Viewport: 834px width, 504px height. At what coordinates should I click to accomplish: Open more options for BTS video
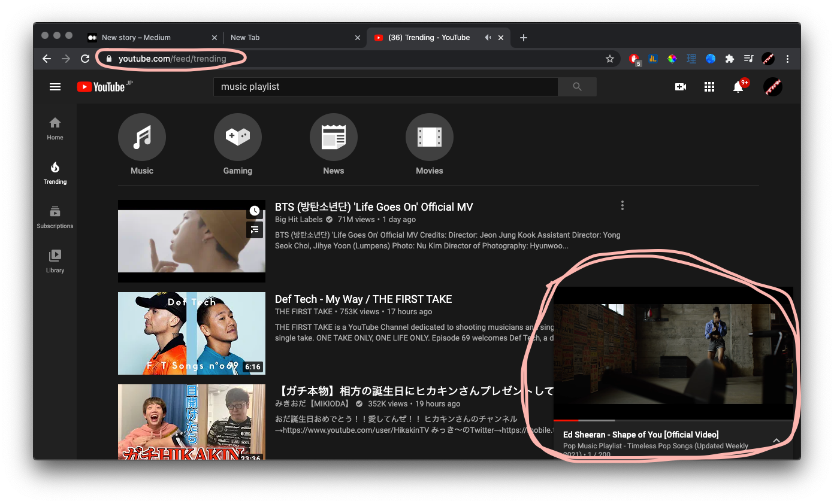623,206
